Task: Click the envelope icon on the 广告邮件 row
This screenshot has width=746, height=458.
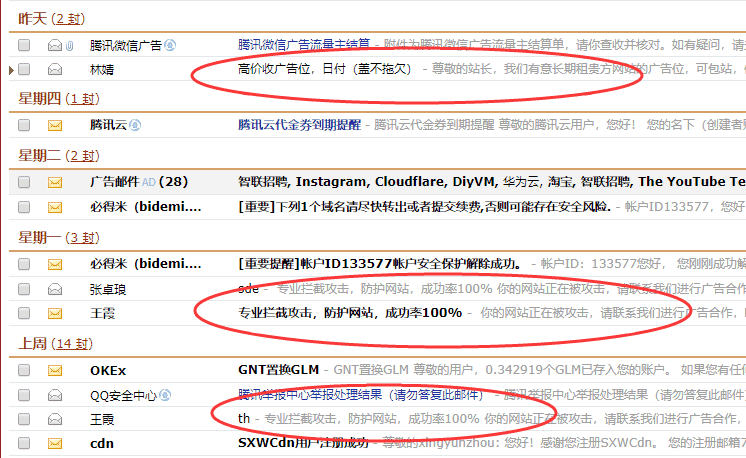Action: (x=55, y=182)
